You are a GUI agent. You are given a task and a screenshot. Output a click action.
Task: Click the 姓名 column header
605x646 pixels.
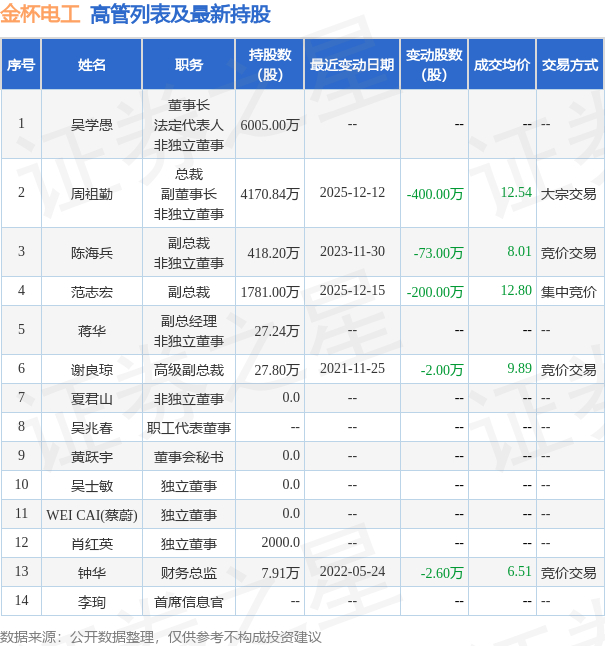click(91, 64)
